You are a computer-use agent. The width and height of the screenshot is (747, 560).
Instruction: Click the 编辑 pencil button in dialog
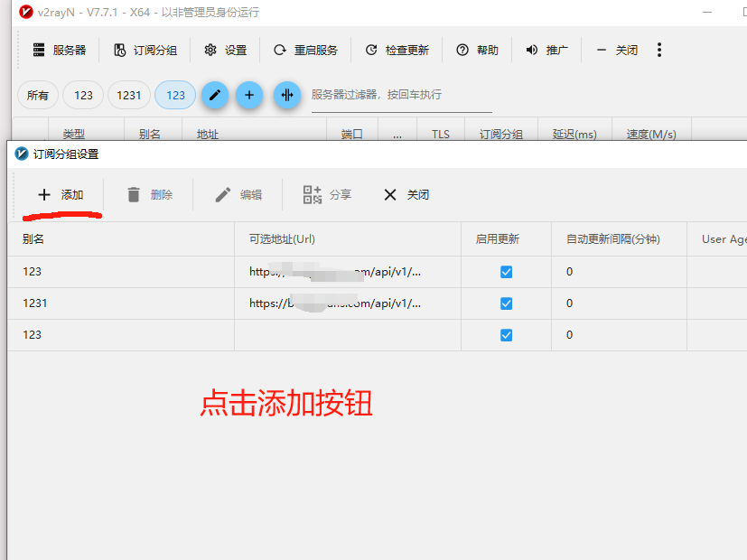(x=238, y=195)
